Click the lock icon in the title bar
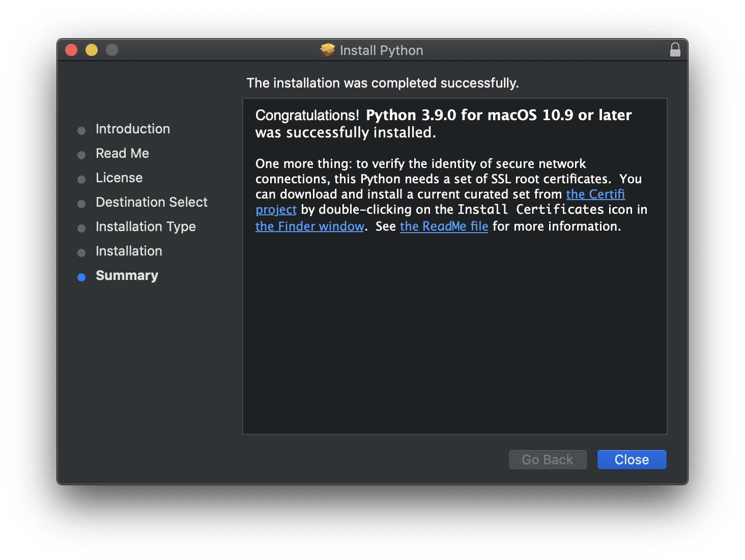 pyautogui.click(x=675, y=50)
